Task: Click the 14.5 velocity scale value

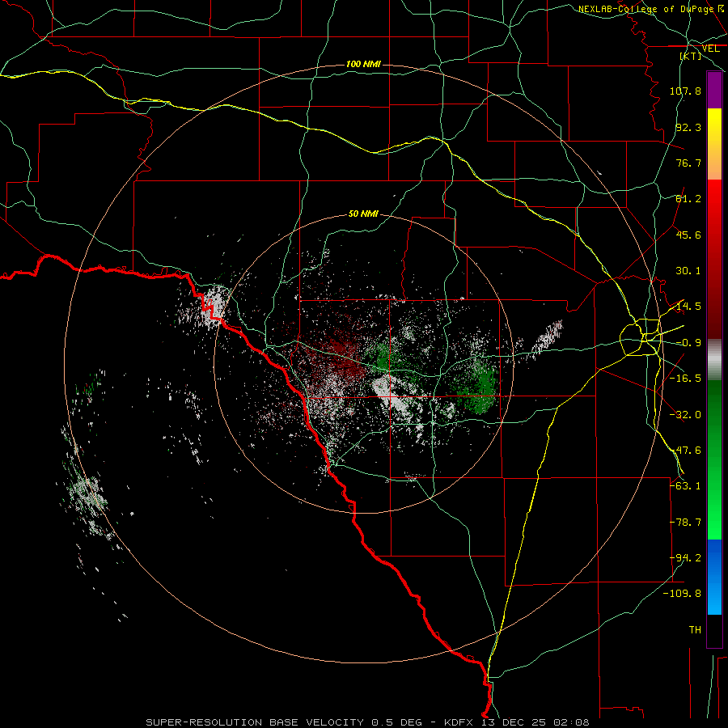Action: point(688,307)
